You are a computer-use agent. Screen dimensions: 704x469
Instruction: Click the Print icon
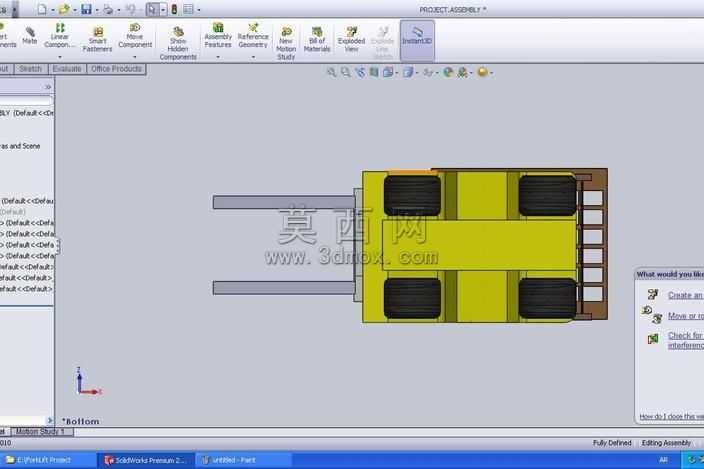(x=108, y=9)
